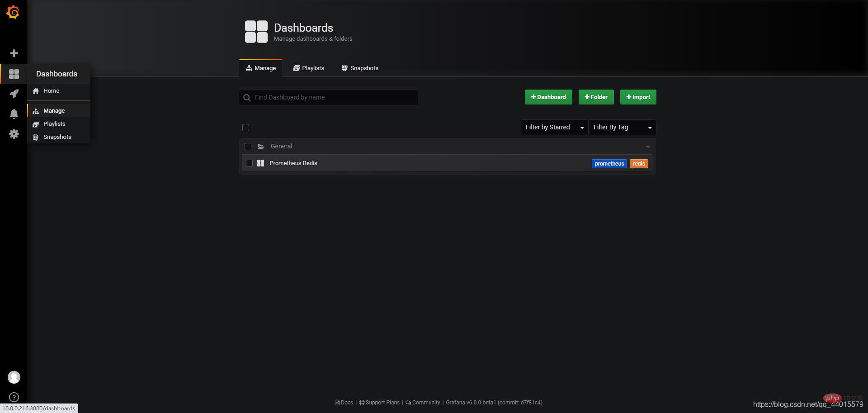
Task: Open the Help question mark icon
Action: tap(14, 397)
